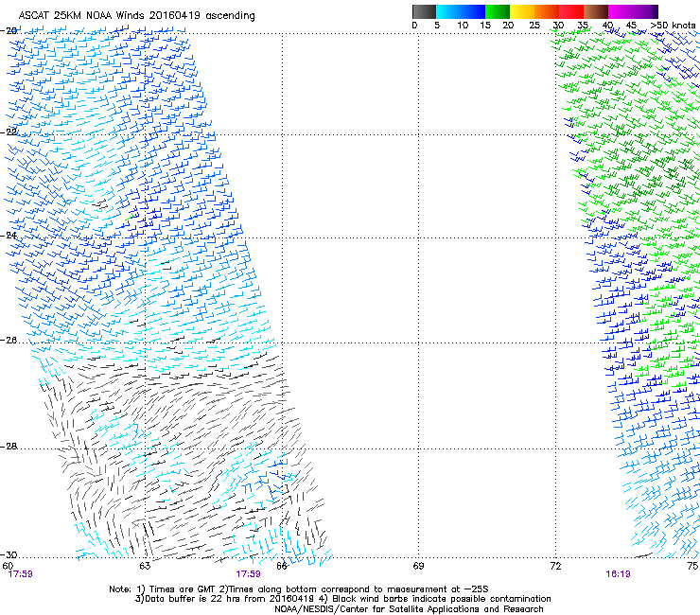Click the '>50 knots' legend label
This screenshot has width=700, height=615.
[x=673, y=26]
